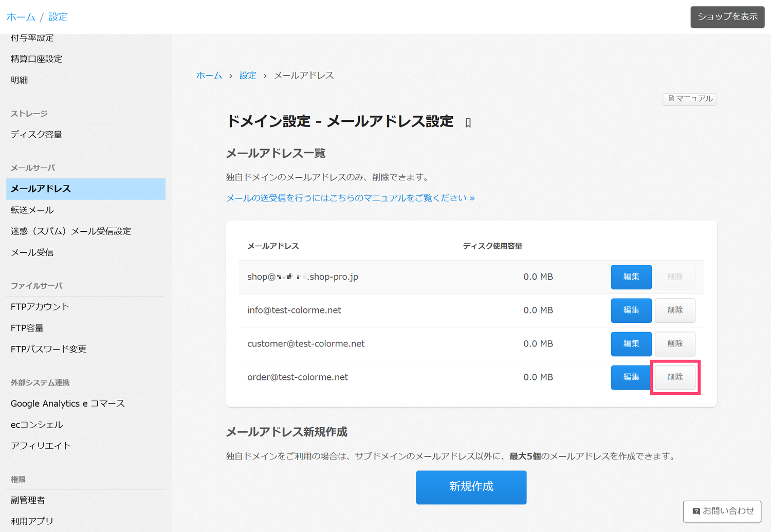Open 副管理者 under 権限

pyautogui.click(x=28, y=500)
